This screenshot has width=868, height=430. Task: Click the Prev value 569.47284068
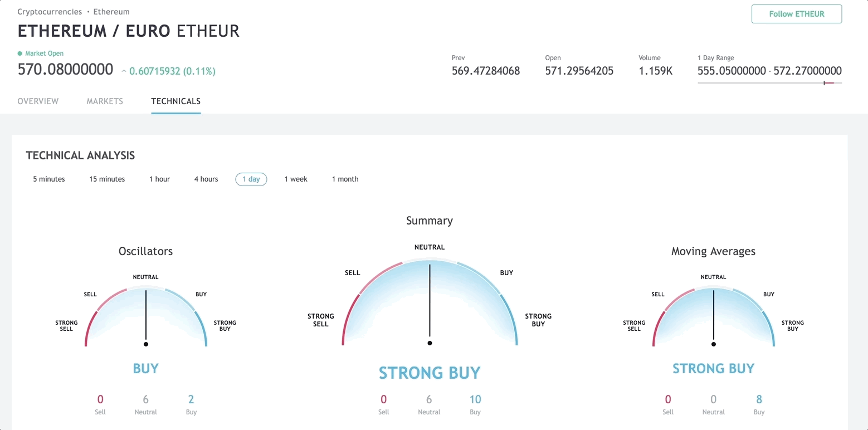tap(486, 71)
